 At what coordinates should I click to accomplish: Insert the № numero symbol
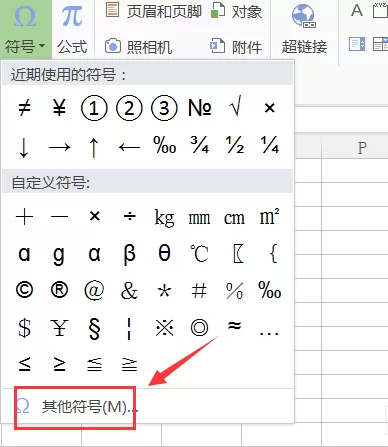coord(199,108)
